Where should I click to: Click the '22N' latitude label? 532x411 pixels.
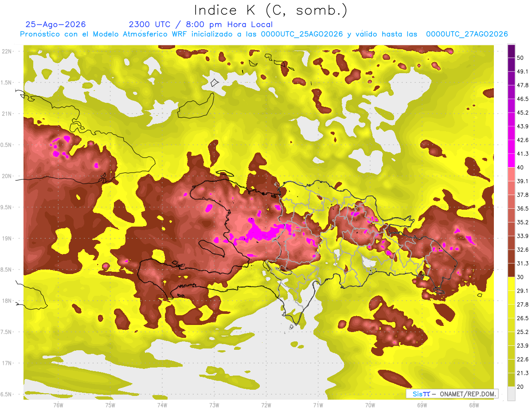(x=7, y=51)
